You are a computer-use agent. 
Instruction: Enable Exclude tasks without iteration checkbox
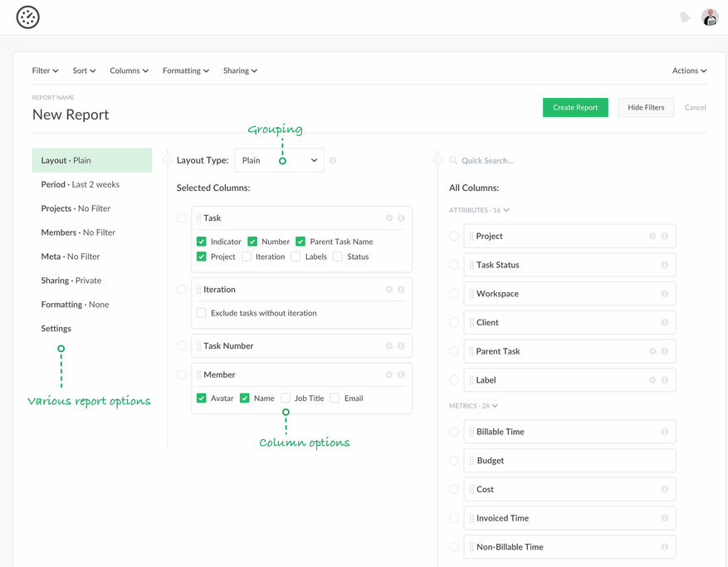pyautogui.click(x=202, y=313)
